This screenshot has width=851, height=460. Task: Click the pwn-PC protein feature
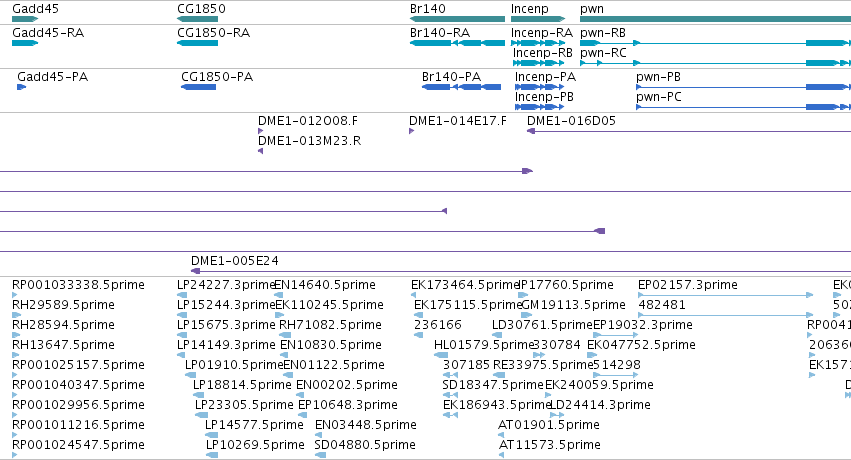(x=744, y=107)
